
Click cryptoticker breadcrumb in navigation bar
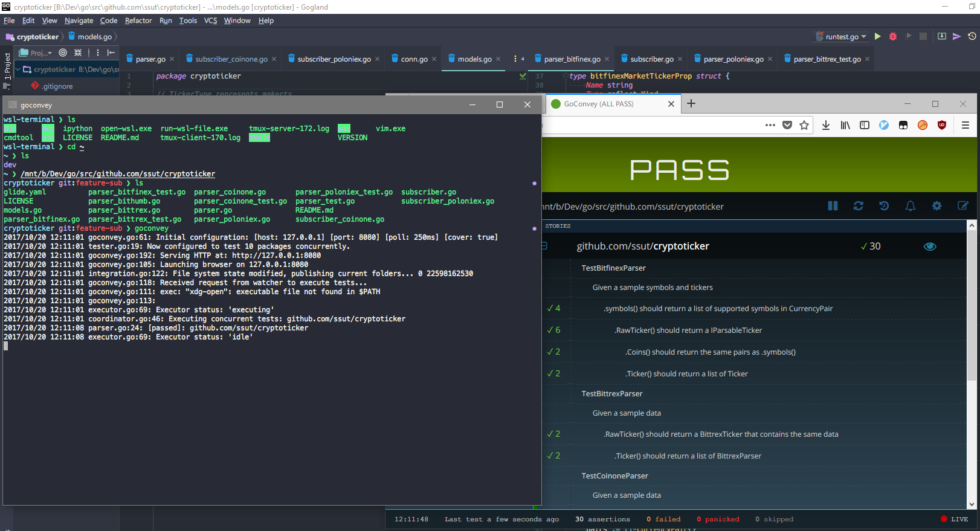pyautogui.click(x=33, y=37)
